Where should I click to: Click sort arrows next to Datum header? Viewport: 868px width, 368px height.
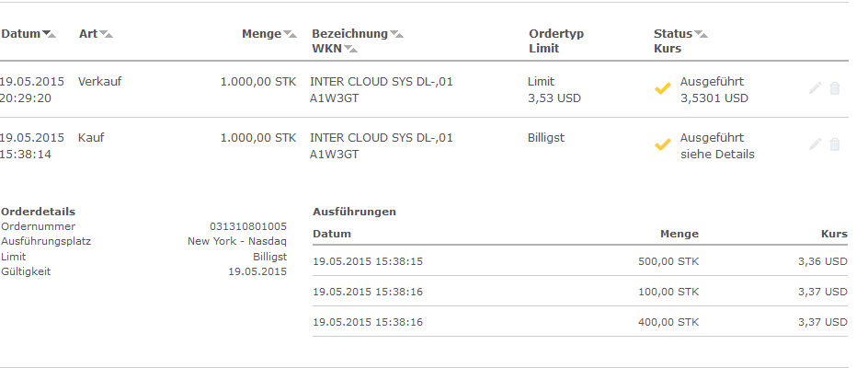[50, 35]
